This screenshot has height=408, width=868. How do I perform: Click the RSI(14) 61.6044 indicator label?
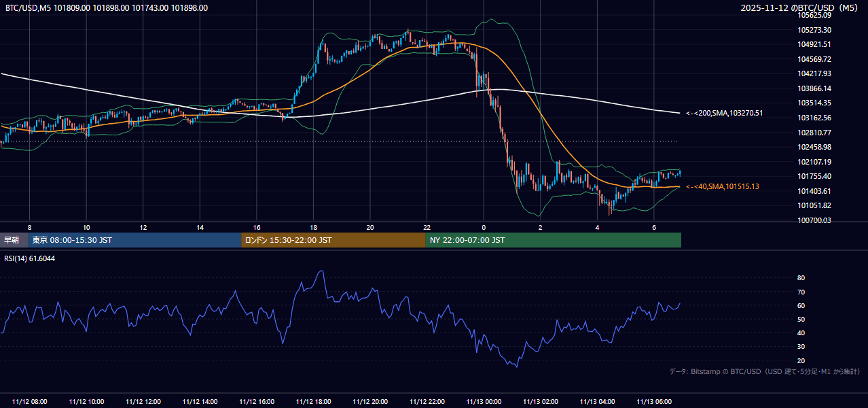click(x=29, y=258)
